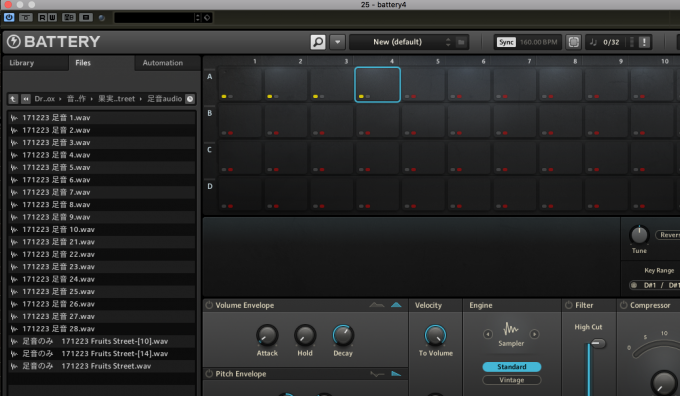Click the host plug-in tag icon beside preset field
Viewport: 680px width, 396px height.
(x=207, y=18)
